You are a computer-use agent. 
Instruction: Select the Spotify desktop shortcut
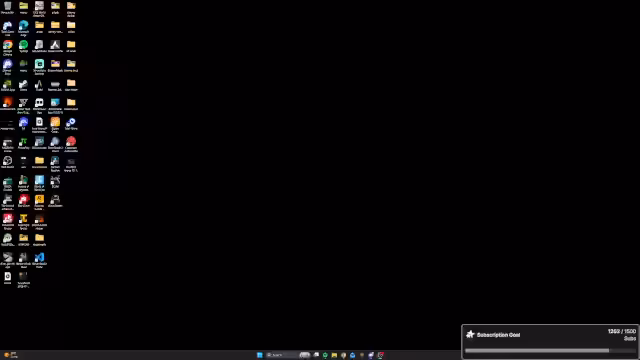[23, 46]
